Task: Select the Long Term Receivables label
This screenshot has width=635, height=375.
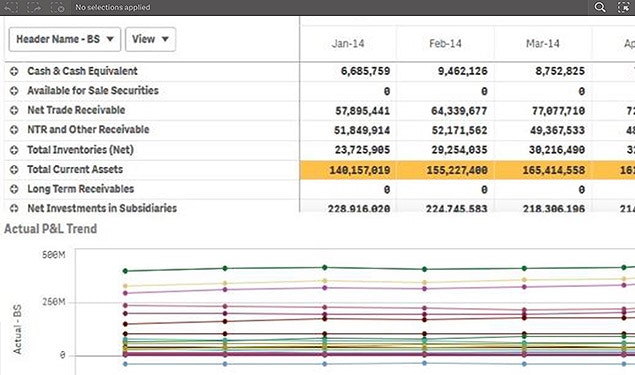Action: point(81,189)
